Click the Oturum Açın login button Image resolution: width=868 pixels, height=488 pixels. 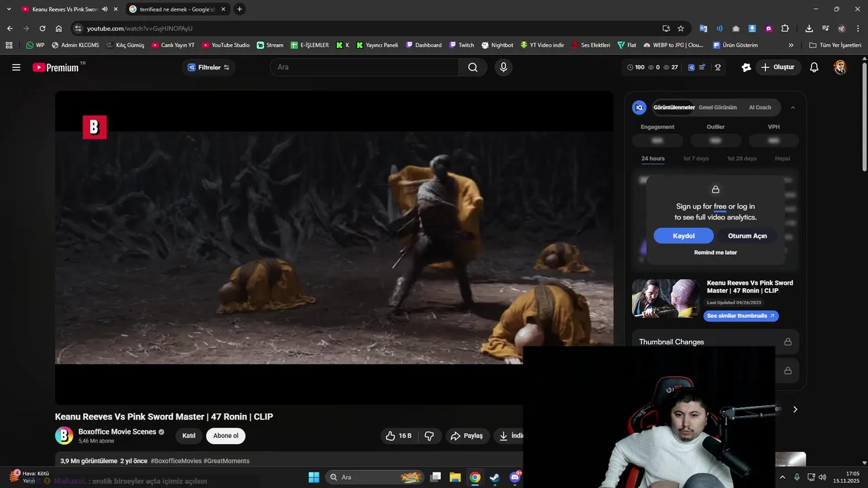click(747, 236)
